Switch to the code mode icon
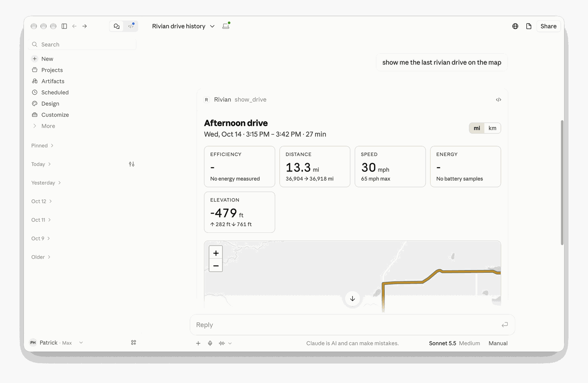The image size is (588, 383). coord(131,26)
